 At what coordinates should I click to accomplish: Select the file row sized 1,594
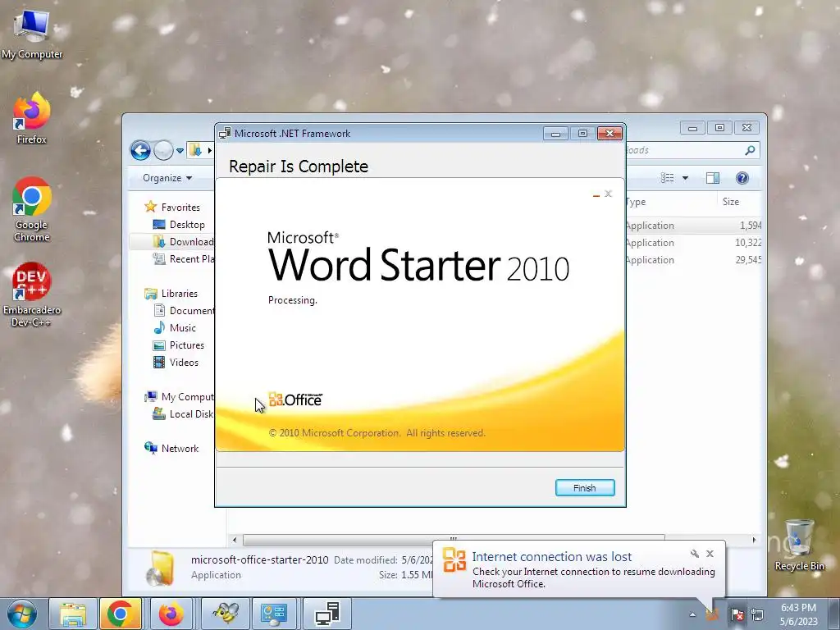(693, 226)
